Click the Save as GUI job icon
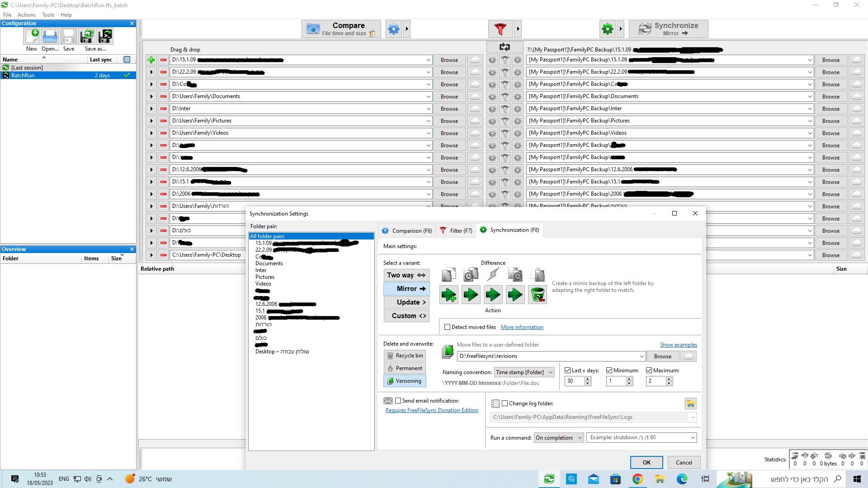The height and width of the screenshot is (488, 868). (87, 36)
